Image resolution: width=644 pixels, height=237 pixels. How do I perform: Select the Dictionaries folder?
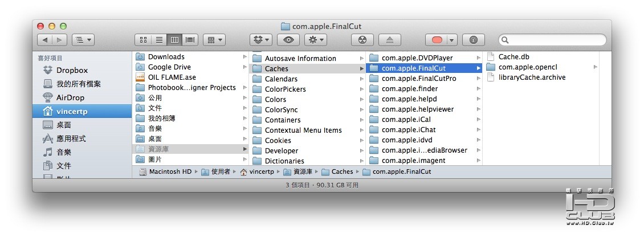(308, 161)
